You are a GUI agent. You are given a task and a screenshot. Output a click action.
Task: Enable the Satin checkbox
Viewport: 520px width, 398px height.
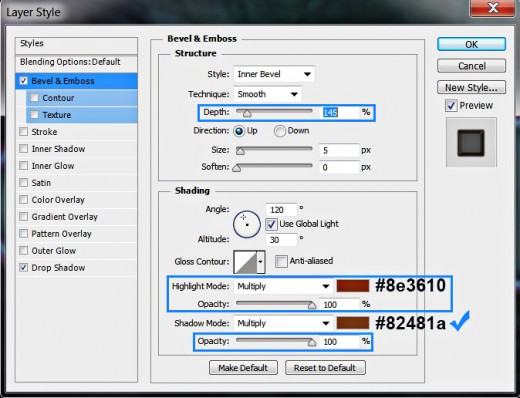point(24,183)
